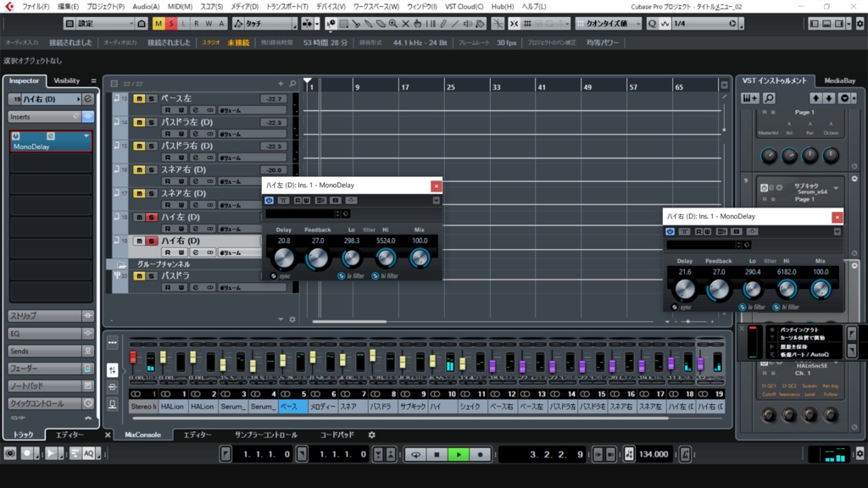Click the MixConsole channel settings gear icon
The width and height of the screenshot is (868, 488).
click(x=372, y=435)
